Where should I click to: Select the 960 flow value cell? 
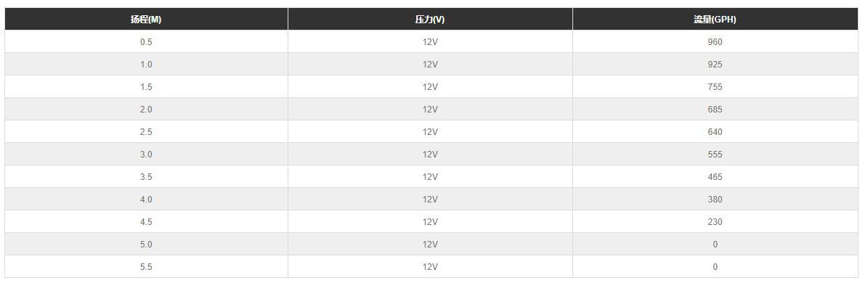715,42
